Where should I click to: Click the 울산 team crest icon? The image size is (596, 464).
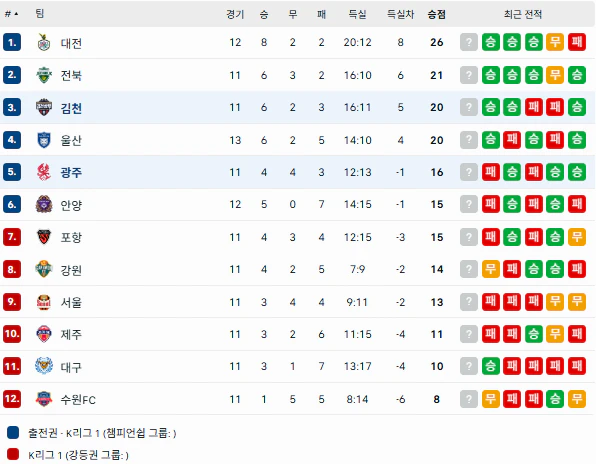point(44,140)
